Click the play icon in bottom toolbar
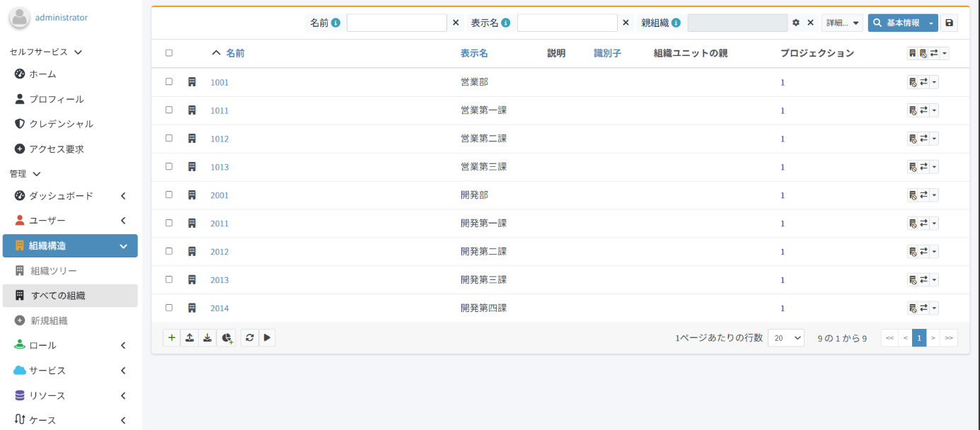This screenshot has height=430, width=980. (267, 338)
